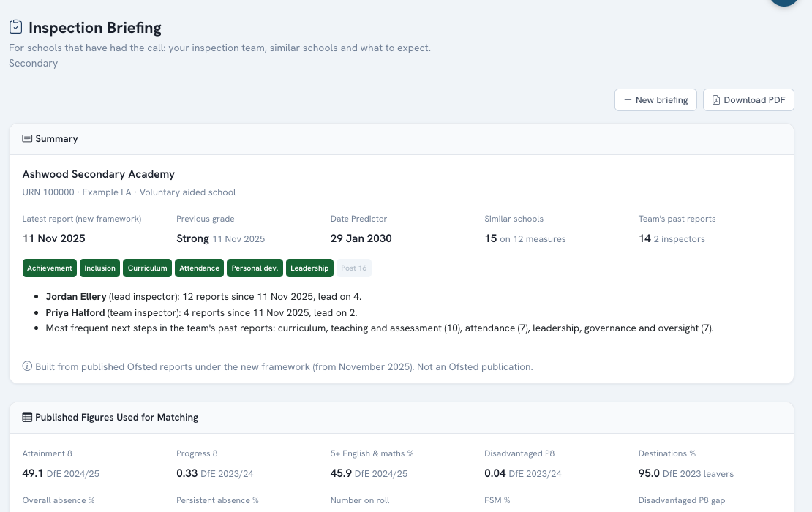812x512 pixels.
Task: Click the greyed-out Post 16 badge
Action: pos(354,268)
